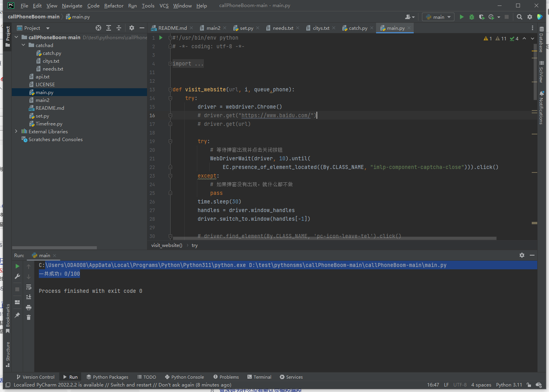Open IDE Settings via the gear icon
Viewport: 549px width, 392px height.
click(530, 17)
